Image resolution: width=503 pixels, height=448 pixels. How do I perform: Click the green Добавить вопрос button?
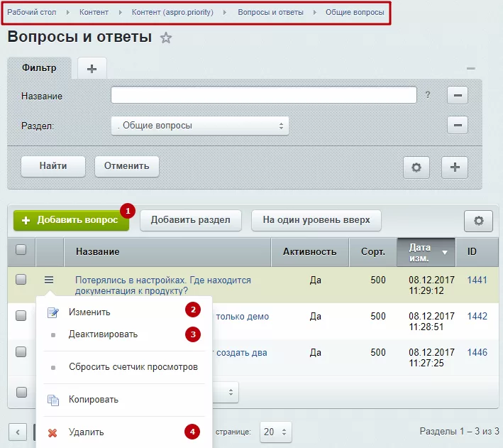[x=71, y=220]
